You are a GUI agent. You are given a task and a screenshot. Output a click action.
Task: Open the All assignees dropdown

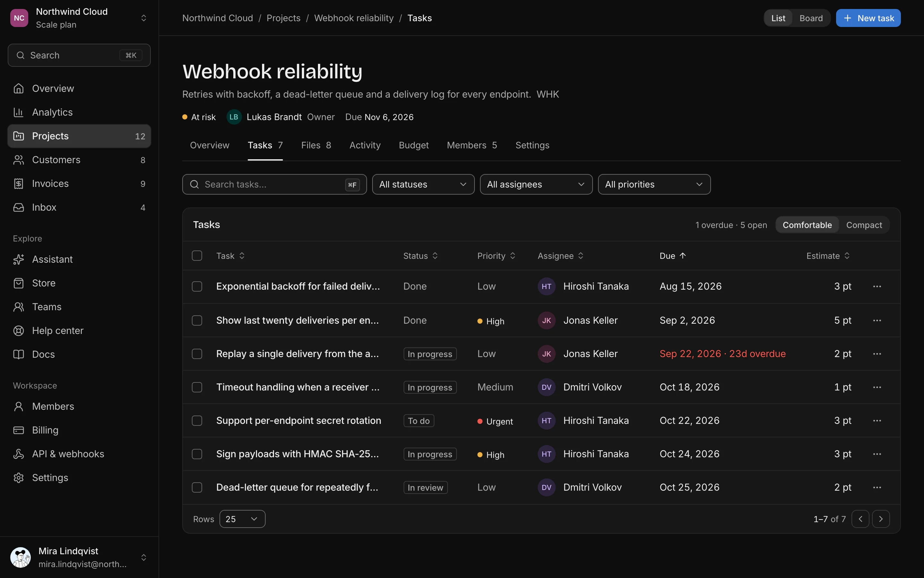click(x=536, y=184)
